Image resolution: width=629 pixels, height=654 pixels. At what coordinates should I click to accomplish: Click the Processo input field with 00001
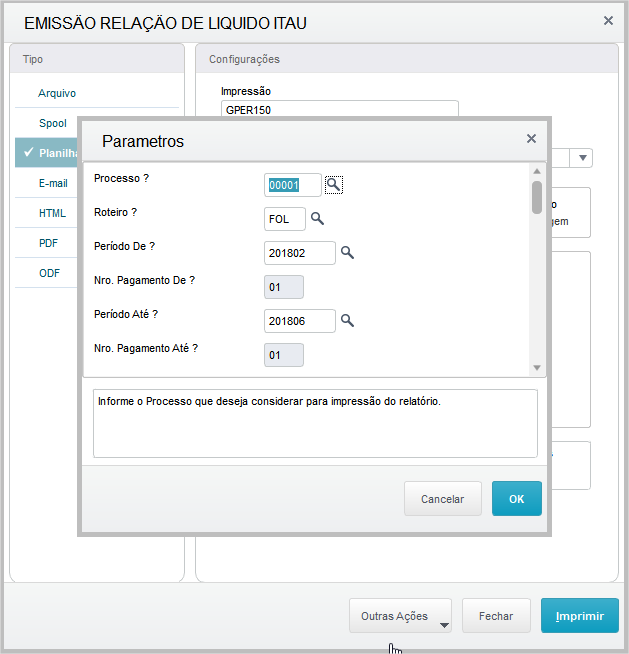(x=293, y=185)
